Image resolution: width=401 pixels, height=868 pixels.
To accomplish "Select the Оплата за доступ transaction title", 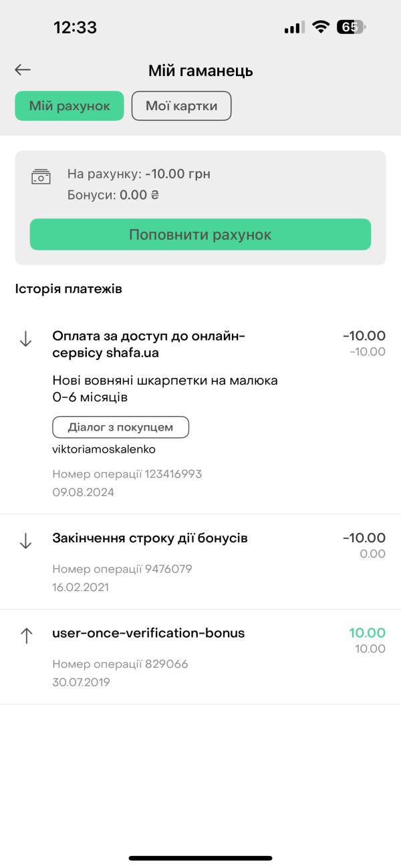I will [x=148, y=343].
